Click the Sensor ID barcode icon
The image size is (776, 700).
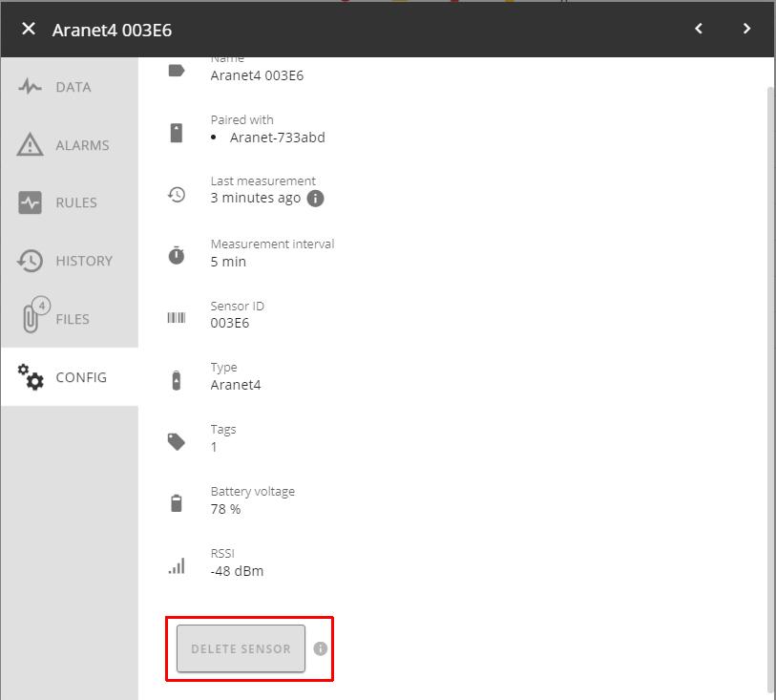177,318
